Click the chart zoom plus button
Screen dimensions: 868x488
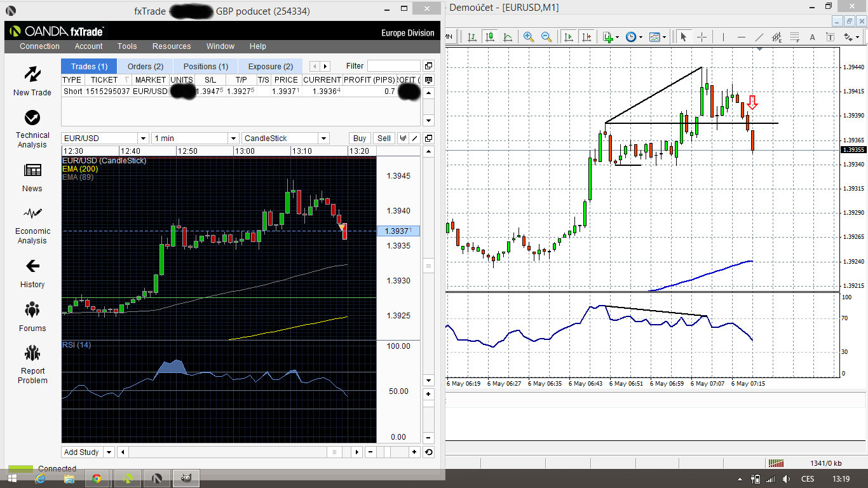[414, 452]
